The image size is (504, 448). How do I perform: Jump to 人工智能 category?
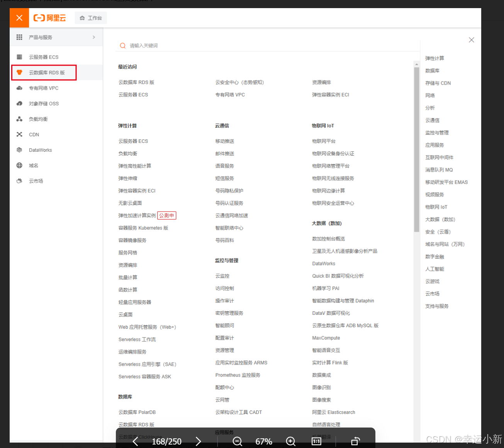pos(434,269)
